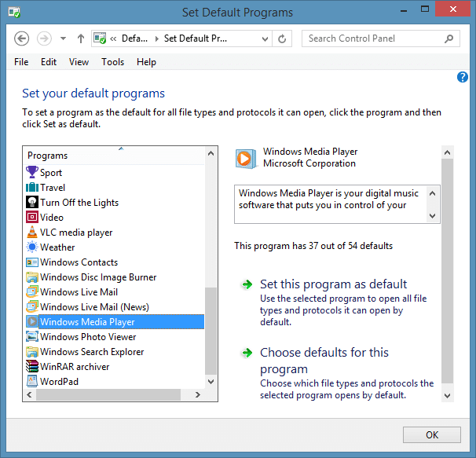Expand breadcrumb arrow after Defa...
Image resolution: width=476 pixels, height=458 pixels.
[156, 38]
